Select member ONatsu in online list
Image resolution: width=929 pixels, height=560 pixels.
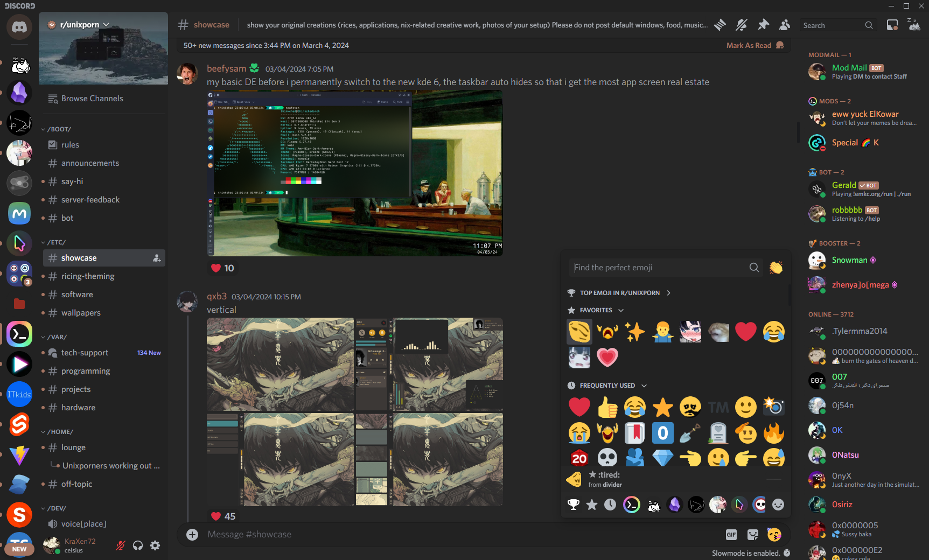coord(864,455)
